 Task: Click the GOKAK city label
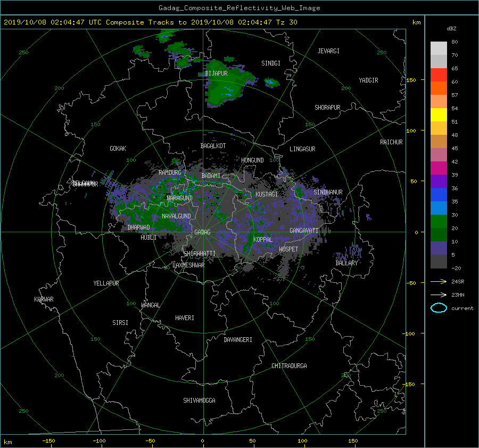(x=118, y=149)
